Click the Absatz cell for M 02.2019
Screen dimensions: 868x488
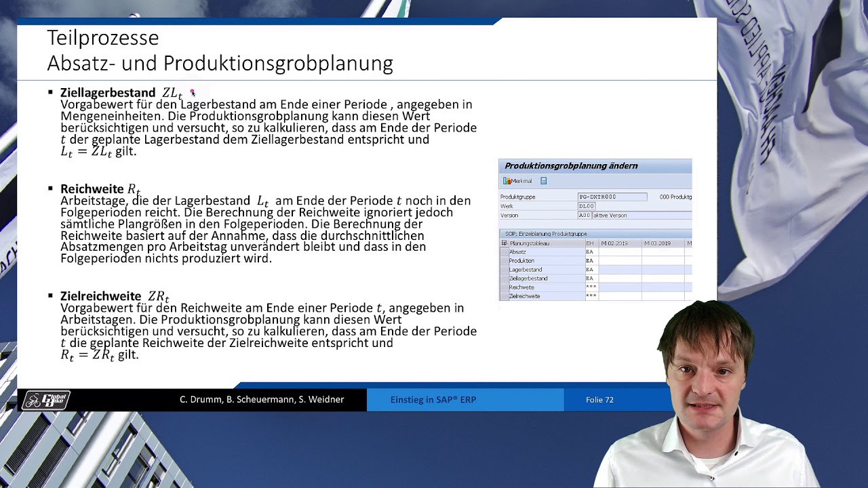tap(620, 252)
